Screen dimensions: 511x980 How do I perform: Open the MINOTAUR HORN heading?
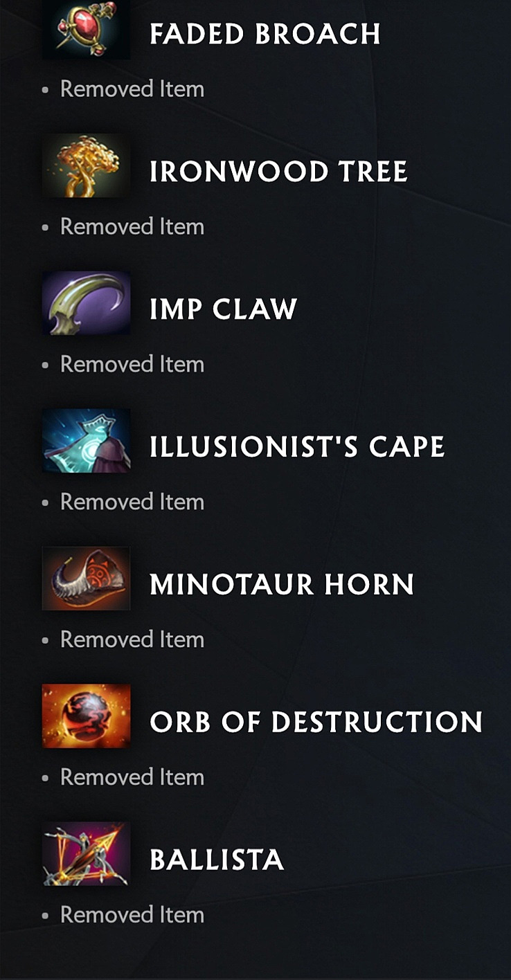(x=282, y=585)
